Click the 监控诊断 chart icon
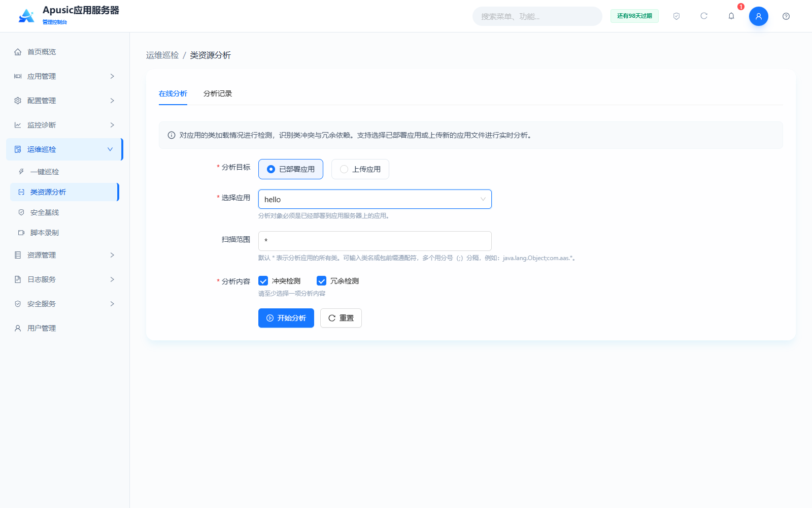Image resolution: width=812 pixels, height=508 pixels. (x=18, y=125)
